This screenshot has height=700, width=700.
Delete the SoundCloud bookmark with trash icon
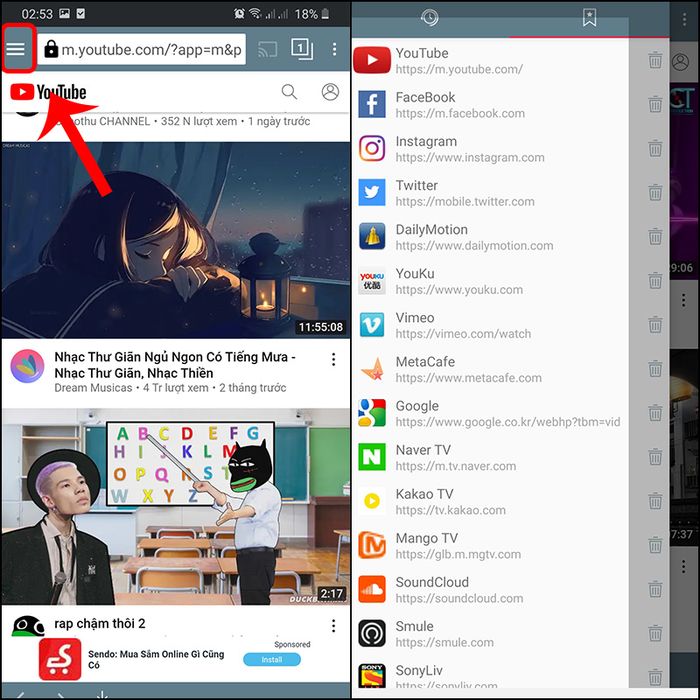[x=655, y=589]
